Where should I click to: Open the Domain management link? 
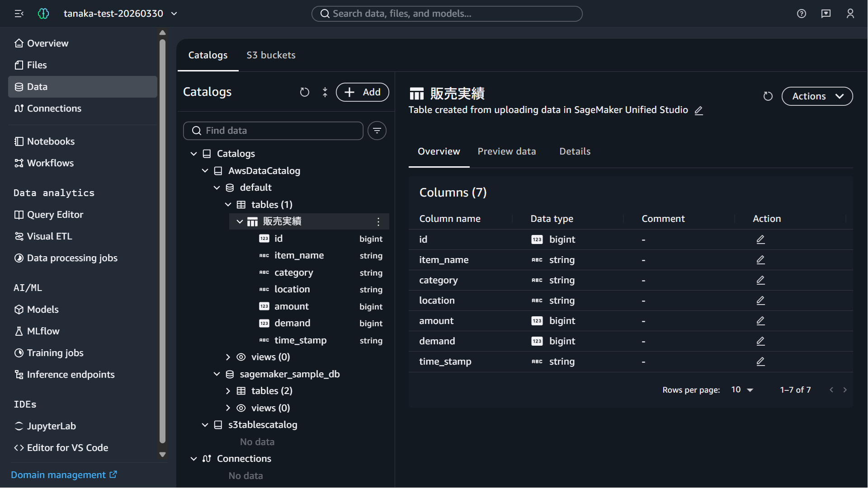pyautogui.click(x=64, y=475)
